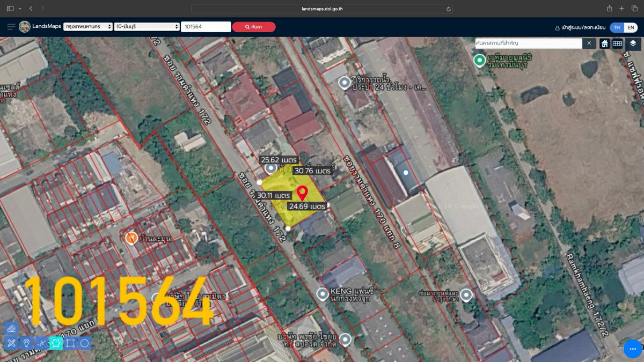Click the browser forward arrow
Screen dimensions: 644x362
43,9
